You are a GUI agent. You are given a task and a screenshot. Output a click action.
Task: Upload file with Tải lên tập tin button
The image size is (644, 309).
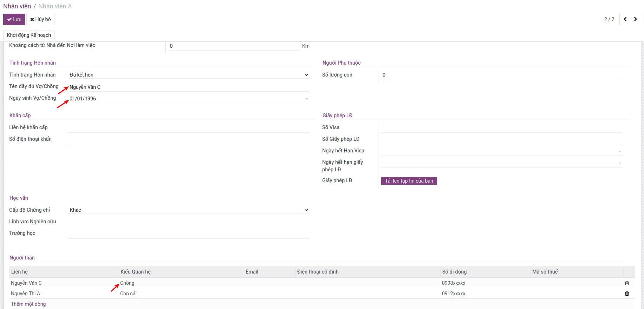pyautogui.click(x=409, y=181)
